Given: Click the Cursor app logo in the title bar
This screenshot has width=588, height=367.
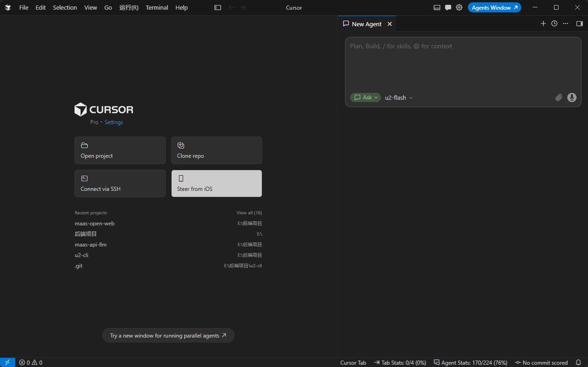Looking at the screenshot, I should tap(8, 7).
